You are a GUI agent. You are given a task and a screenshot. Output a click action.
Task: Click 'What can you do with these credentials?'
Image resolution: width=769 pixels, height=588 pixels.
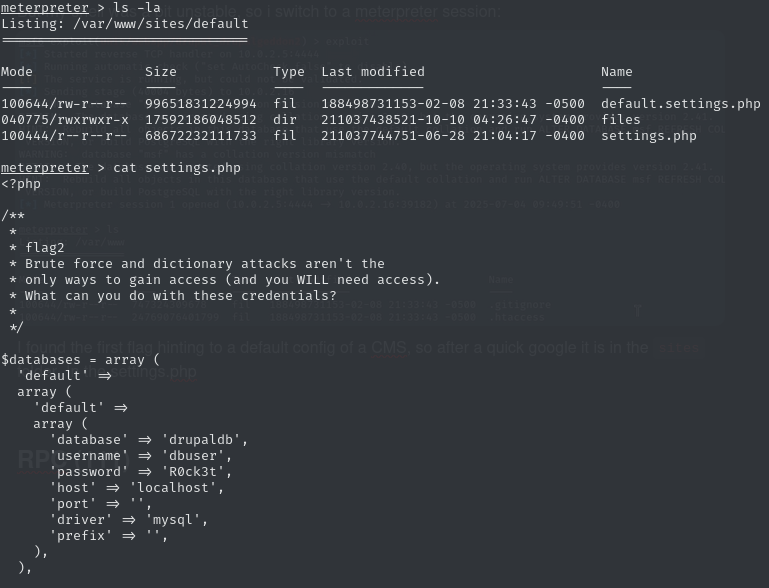(181, 296)
